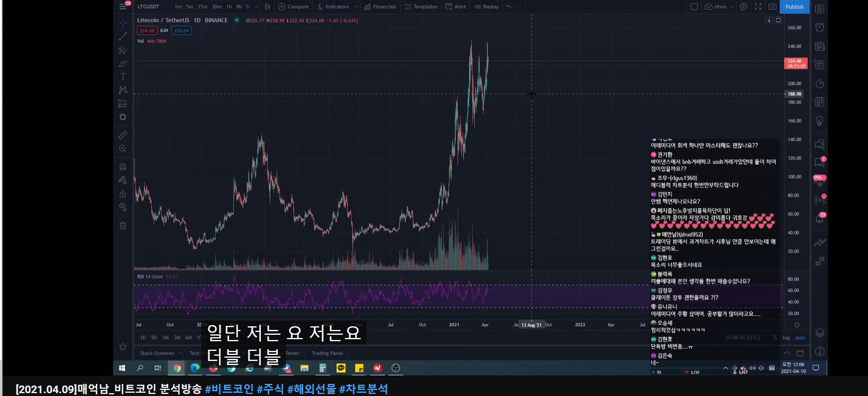The width and height of the screenshot is (868, 396).
Task: Open the economic calendar sidebar icon
Action: point(819,102)
